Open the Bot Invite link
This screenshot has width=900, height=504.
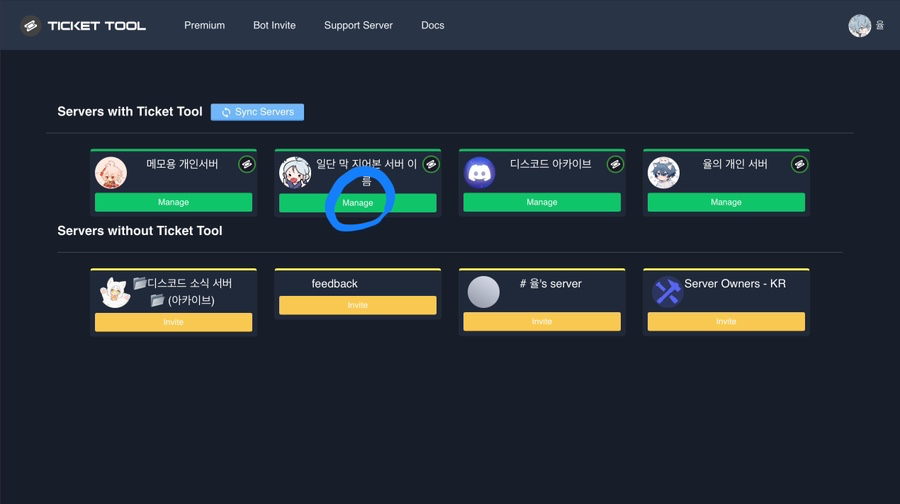click(274, 25)
